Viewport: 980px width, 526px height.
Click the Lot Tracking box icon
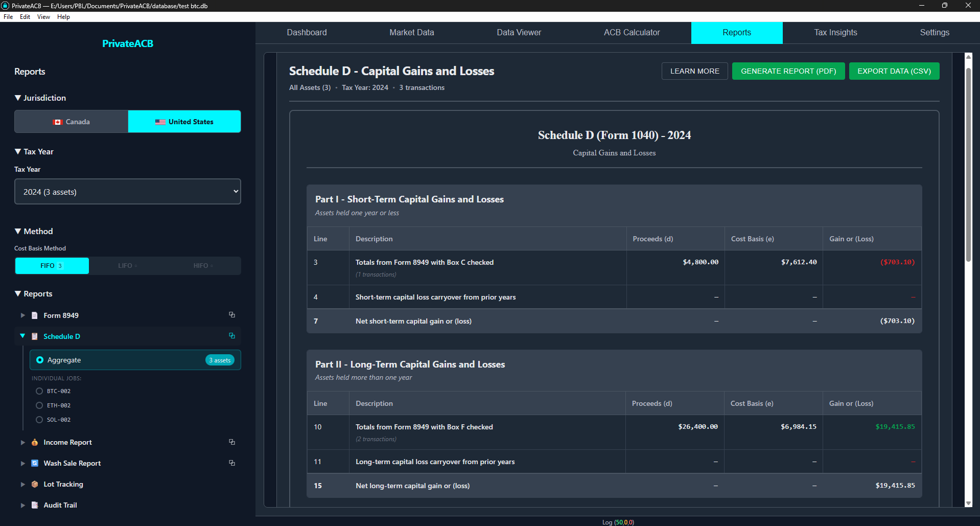coord(35,484)
